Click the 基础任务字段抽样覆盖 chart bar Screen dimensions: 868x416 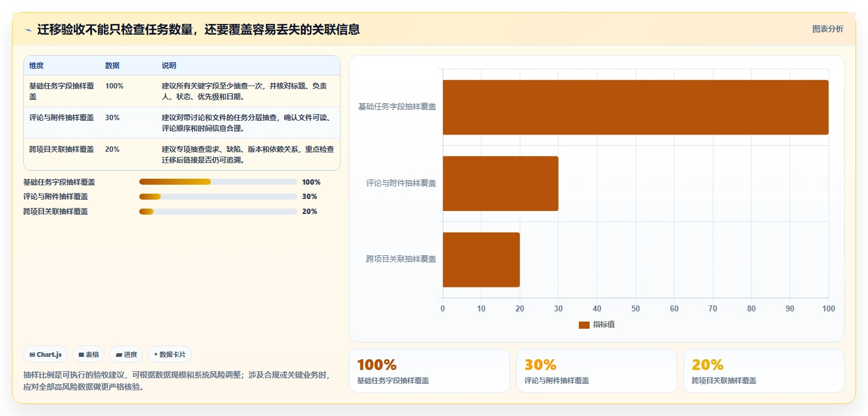click(x=635, y=107)
